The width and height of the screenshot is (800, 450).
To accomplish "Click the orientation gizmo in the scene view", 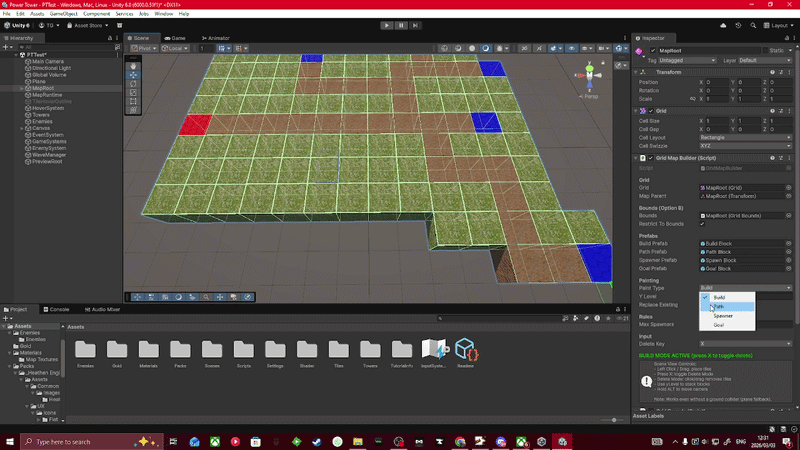I will 589,76.
